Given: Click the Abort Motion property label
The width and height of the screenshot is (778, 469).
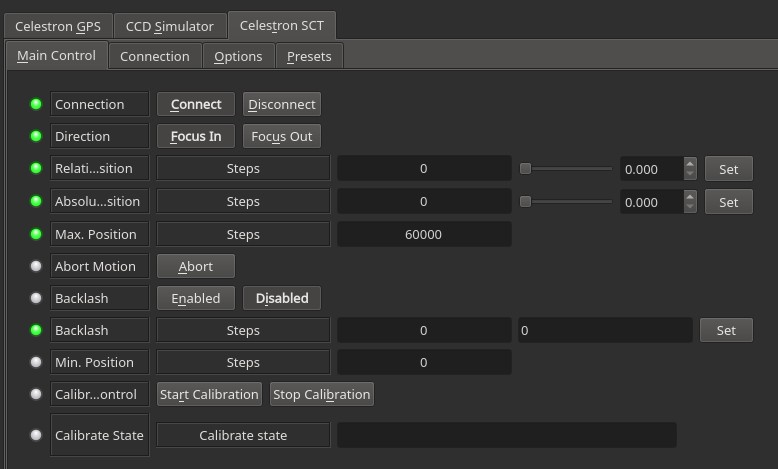Looking at the screenshot, I should pyautogui.click(x=100, y=267).
